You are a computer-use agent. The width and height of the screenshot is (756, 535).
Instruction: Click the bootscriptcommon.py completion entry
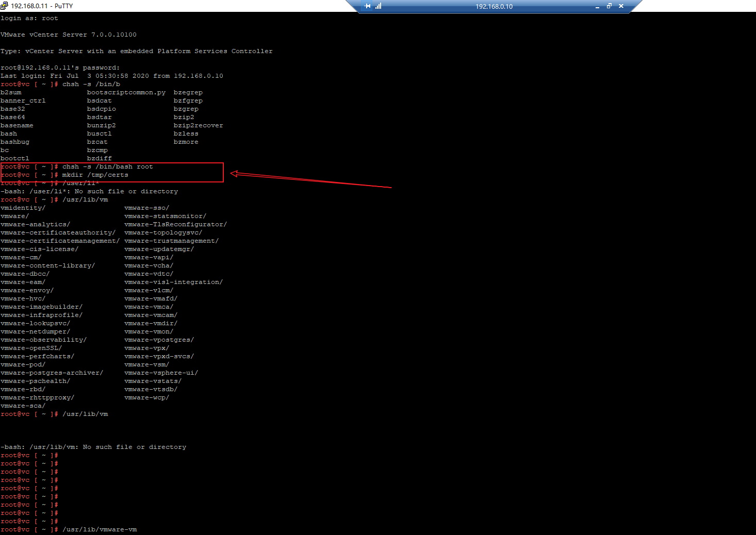pos(126,92)
